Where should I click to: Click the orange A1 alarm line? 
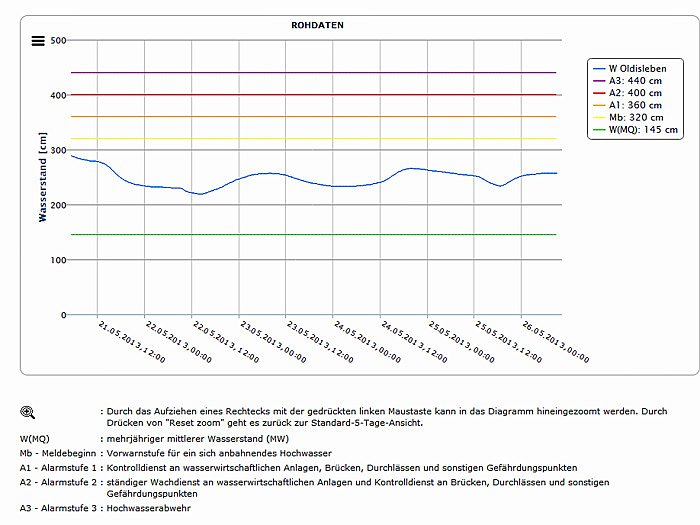(x=300, y=117)
